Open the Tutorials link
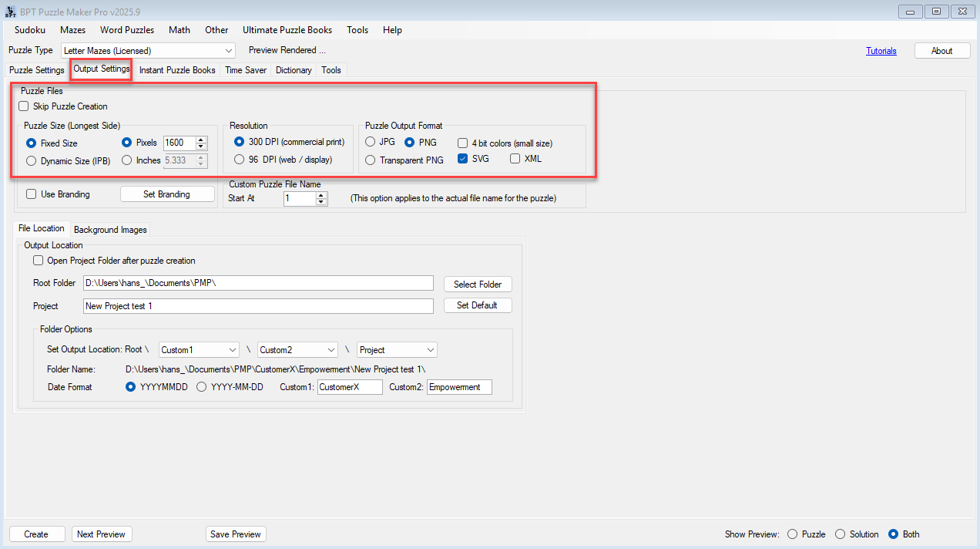The height and width of the screenshot is (549, 980). 881,51
